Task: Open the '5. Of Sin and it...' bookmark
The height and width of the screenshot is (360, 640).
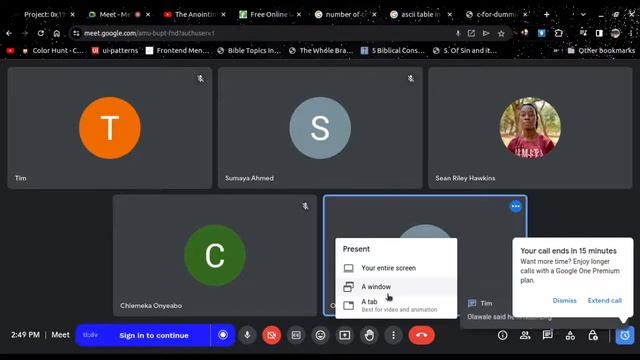Action: click(x=465, y=51)
